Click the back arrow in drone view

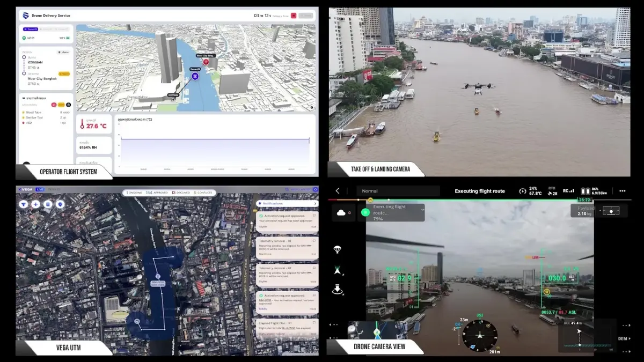click(x=338, y=191)
